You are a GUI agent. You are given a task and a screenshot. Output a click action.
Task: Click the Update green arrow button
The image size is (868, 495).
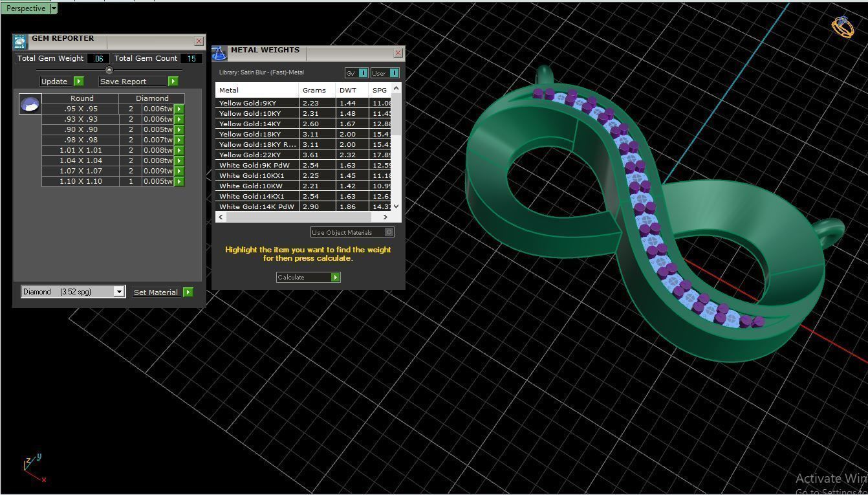coord(79,82)
